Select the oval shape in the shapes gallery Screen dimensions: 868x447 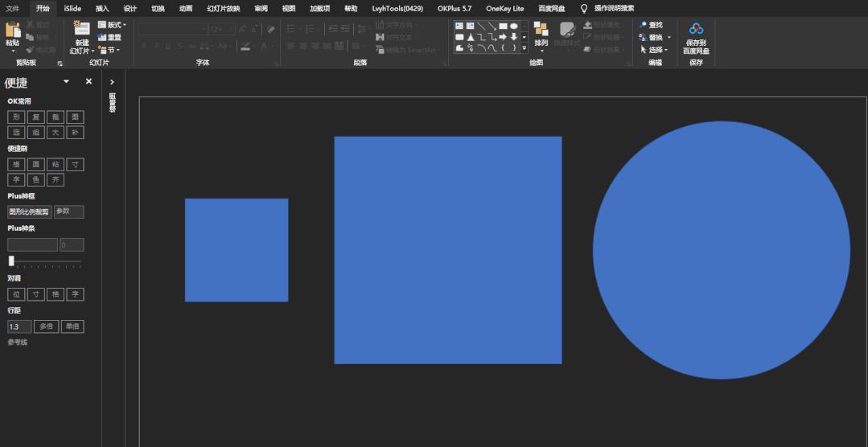(513, 26)
